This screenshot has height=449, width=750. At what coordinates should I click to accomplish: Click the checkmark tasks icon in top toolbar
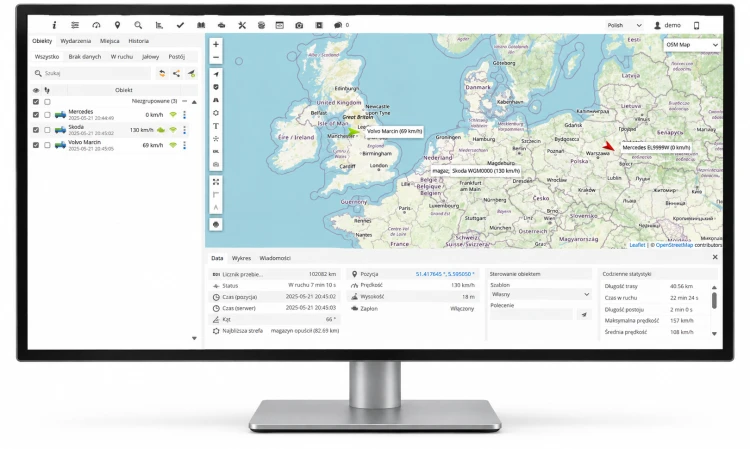[x=180, y=25]
